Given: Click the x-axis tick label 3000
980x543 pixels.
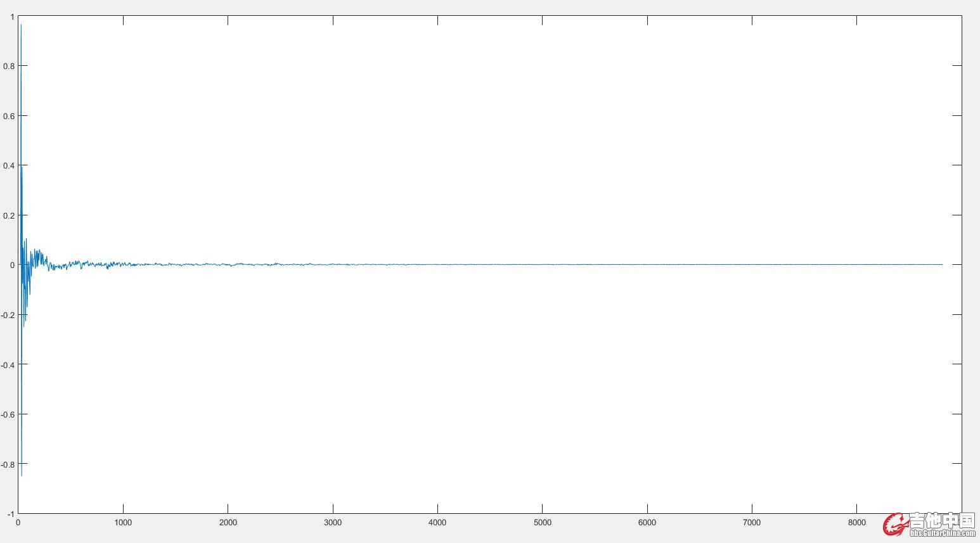Looking at the screenshot, I should (x=333, y=523).
